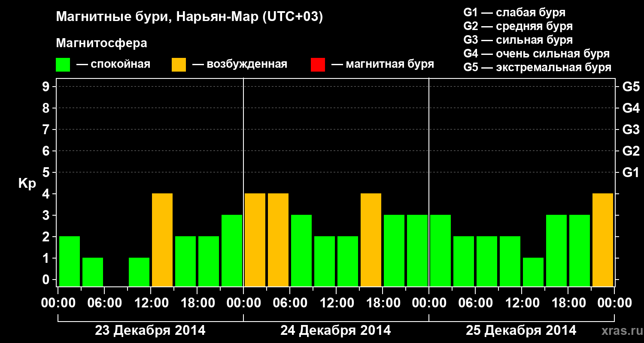Viewport: 644px width, 343px height.
Task: Click the 15:00–18:00 orange bar on 24 December
Action: [371, 240]
